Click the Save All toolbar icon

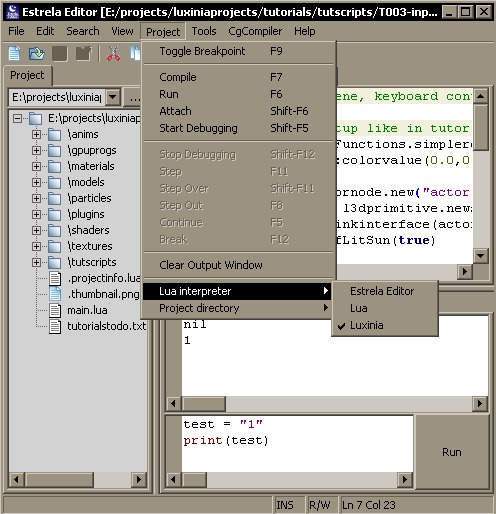(83, 53)
